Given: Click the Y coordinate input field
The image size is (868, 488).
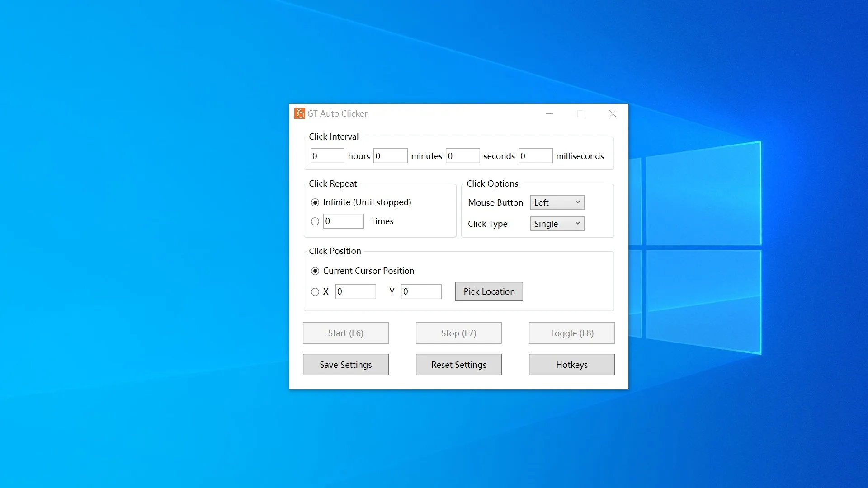Looking at the screenshot, I should (421, 292).
